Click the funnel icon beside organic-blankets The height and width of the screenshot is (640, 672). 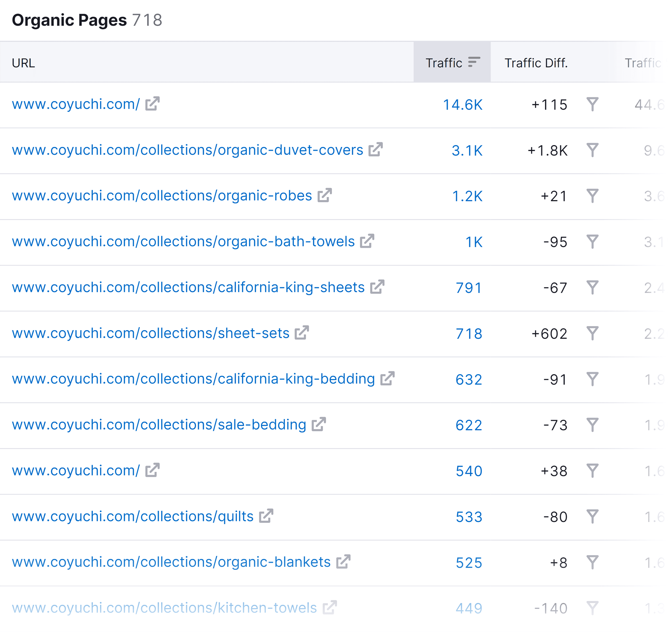tap(592, 562)
